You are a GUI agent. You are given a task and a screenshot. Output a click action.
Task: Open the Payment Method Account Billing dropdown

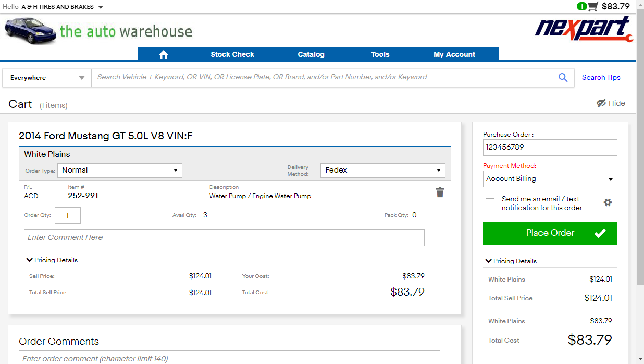550,179
